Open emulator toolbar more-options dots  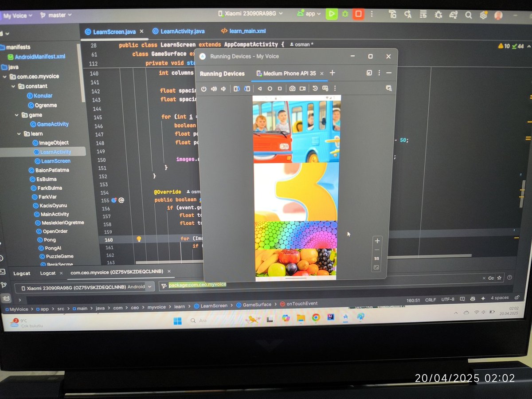(335, 89)
